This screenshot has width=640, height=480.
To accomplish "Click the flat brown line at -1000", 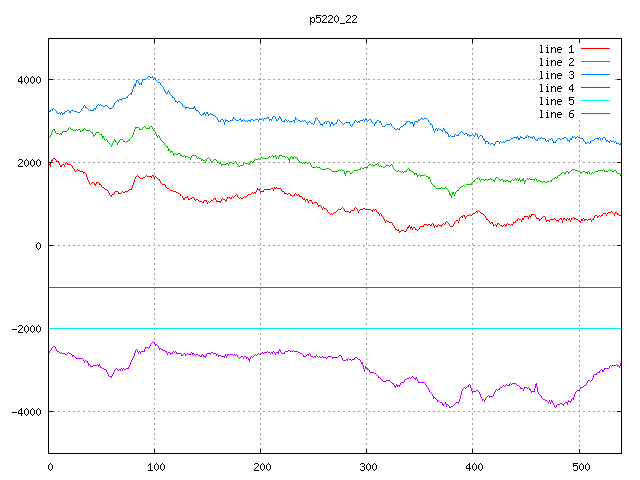I will click(x=335, y=287).
